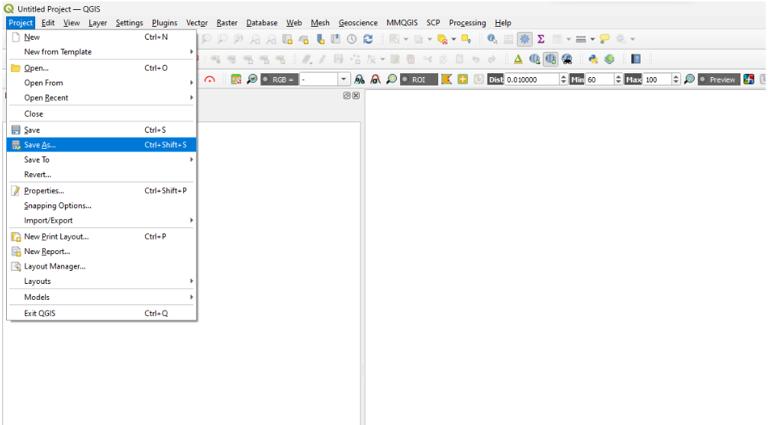This screenshot has height=425, width=768.
Task: Click the Refresh map icon
Action: (368, 39)
